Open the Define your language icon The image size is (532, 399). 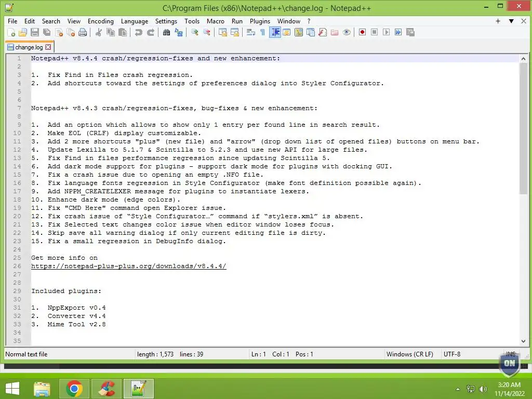pos(287,32)
